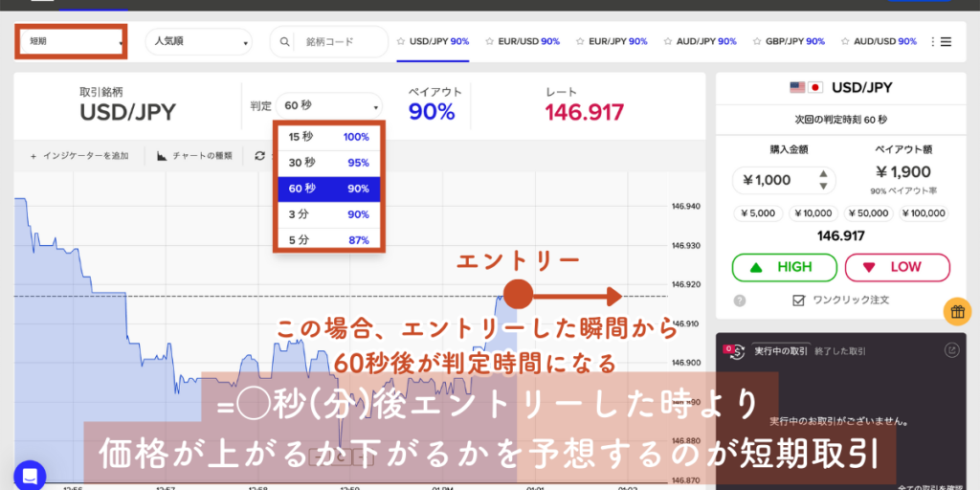Set amount to ¥50,000
This screenshot has height=490, width=980.
(x=868, y=213)
